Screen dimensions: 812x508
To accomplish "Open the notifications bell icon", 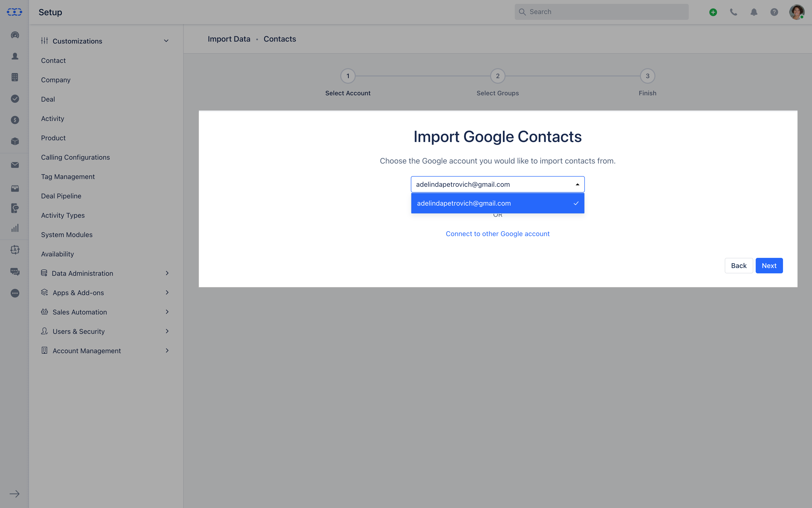I will click(754, 12).
